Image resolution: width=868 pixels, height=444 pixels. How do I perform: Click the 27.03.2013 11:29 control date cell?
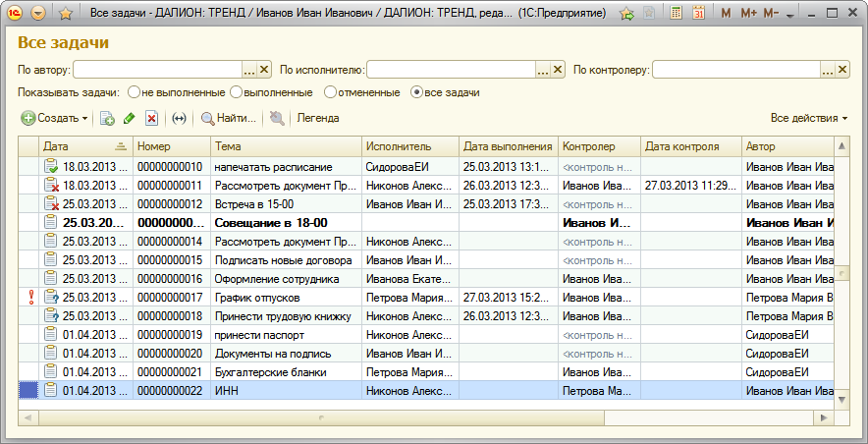pos(690,186)
